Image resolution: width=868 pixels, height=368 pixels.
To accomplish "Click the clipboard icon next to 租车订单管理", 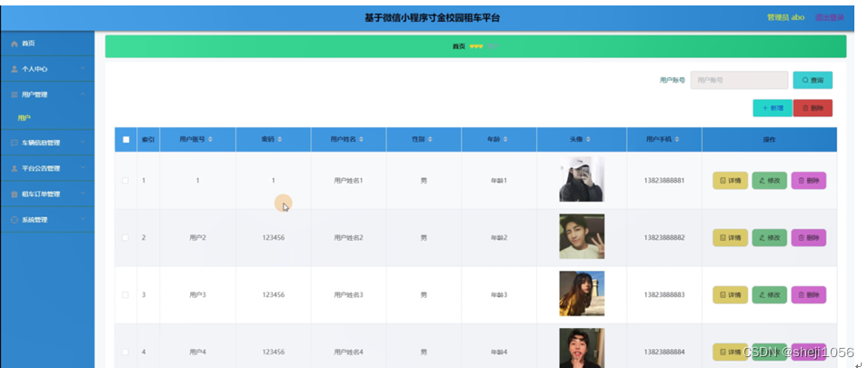I will coord(14,194).
